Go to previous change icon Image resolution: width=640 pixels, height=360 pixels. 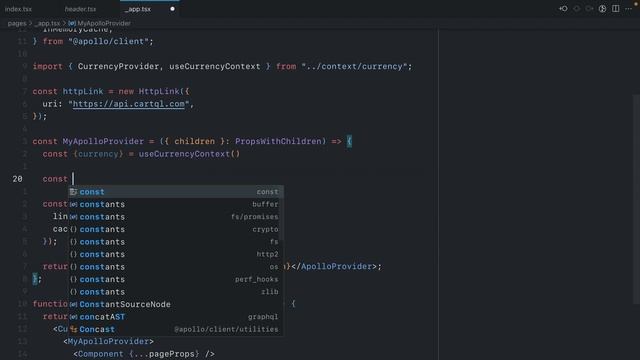tap(563, 9)
